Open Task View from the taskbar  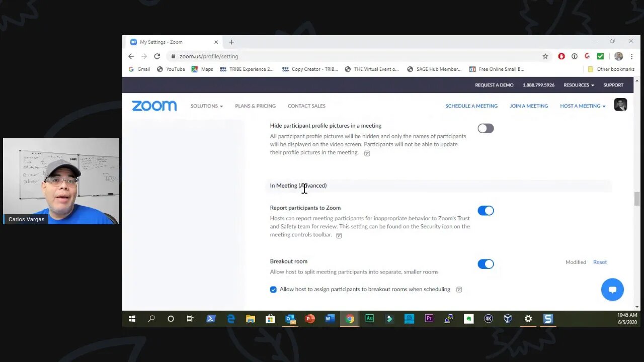(190, 319)
